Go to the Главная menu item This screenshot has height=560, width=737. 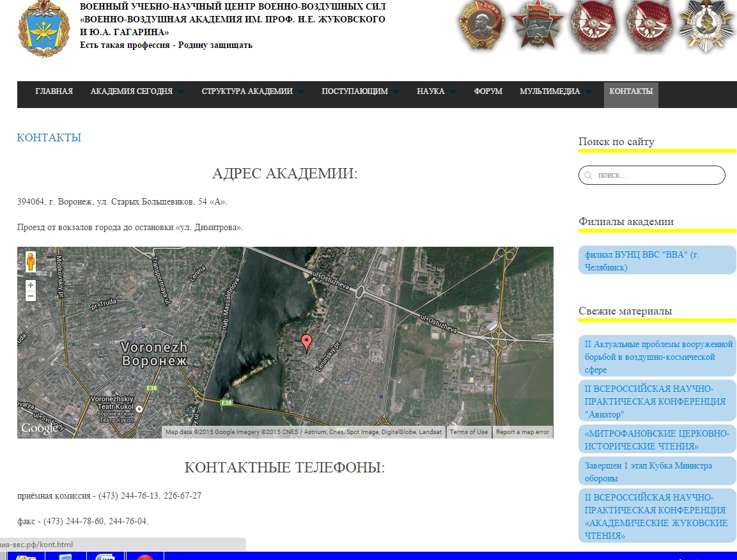point(54,91)
